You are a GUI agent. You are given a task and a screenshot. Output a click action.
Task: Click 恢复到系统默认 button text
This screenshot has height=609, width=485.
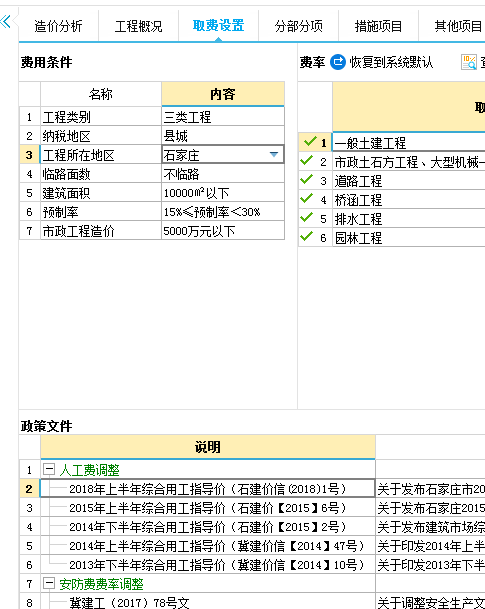[391, 62]
